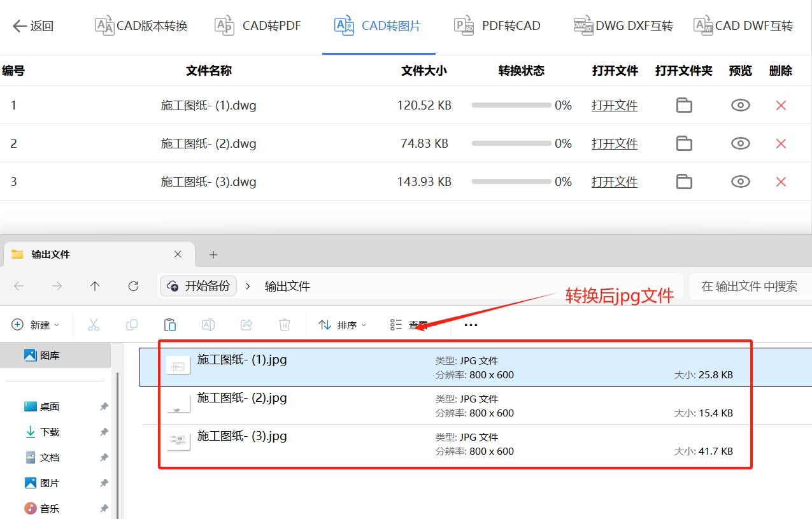
Task: Select the DWG DXF互转 tool
Action: (622, 25)
